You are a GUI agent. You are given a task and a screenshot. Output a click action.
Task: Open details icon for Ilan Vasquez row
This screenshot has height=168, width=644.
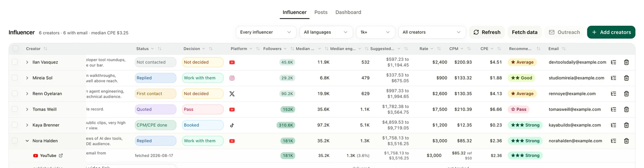(613, 62)
